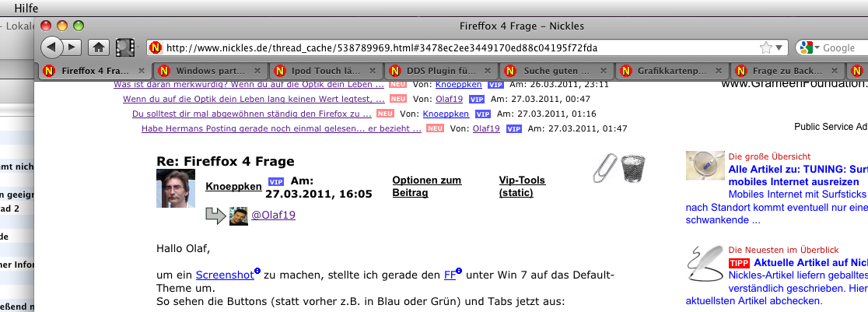Open the Hilfe menu in the menu bar
The height and width of the screenshot is (312, 868).
(x=26, y=9)
